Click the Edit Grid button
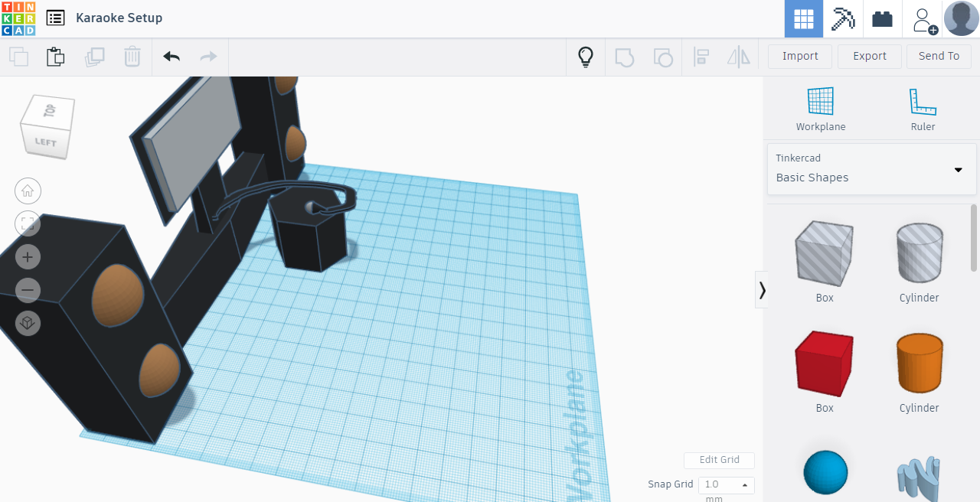Image resolution: width=980 pixels, height=502 pixels. point(719,460)
